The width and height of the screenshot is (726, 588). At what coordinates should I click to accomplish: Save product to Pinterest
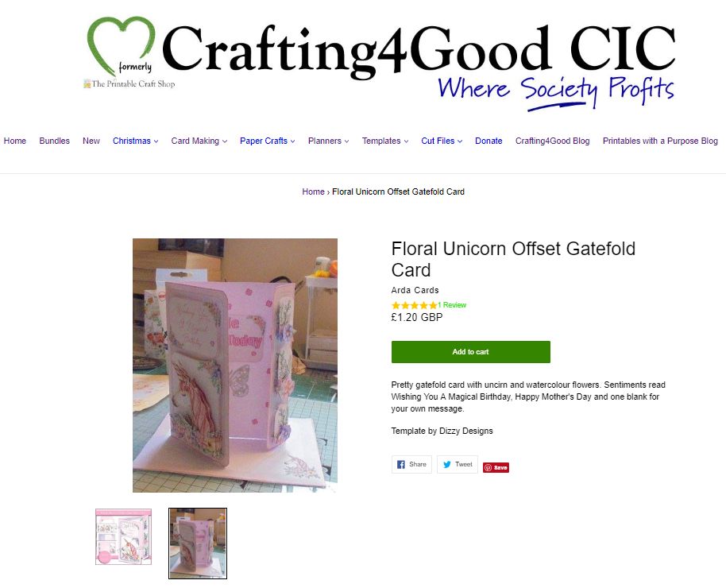496,467
